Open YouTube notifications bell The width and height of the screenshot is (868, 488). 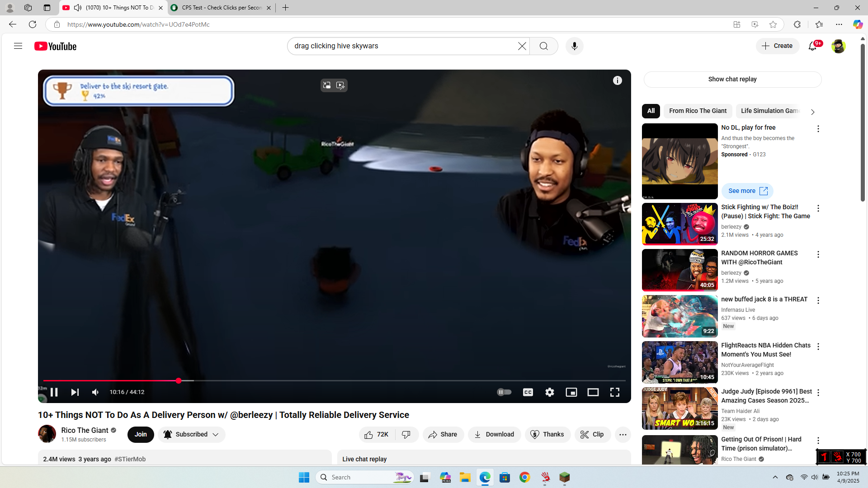click(x=812, y=46)
